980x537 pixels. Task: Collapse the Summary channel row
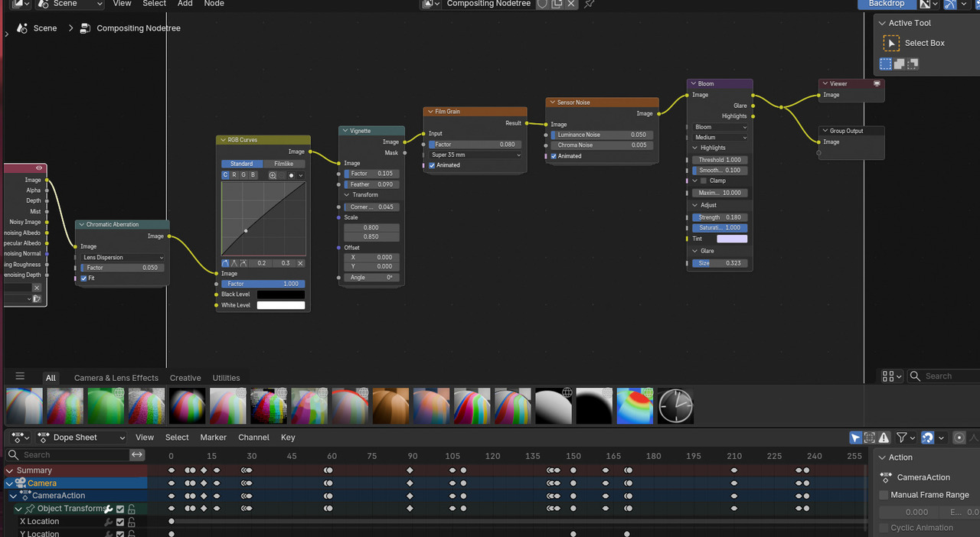pos(10,470)
